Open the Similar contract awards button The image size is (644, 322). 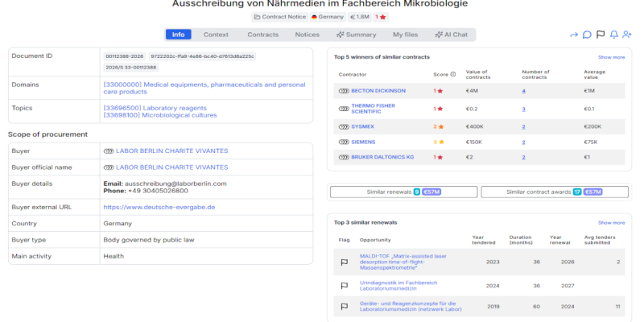(555, 192)
